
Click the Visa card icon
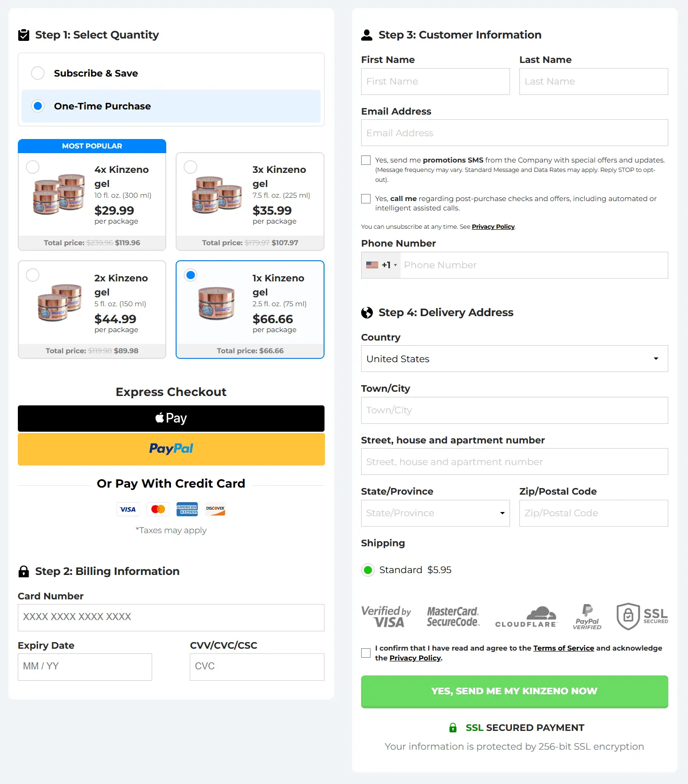[128, 509]
